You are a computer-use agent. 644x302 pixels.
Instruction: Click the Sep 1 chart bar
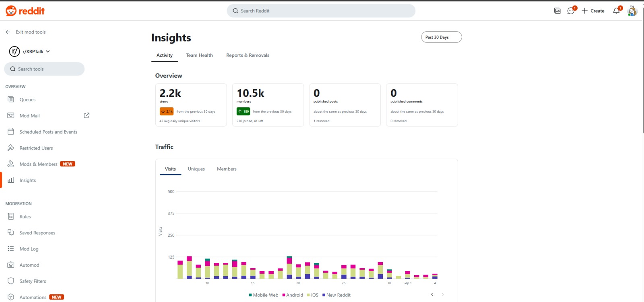pyautogui.click(x=407, y=275)
